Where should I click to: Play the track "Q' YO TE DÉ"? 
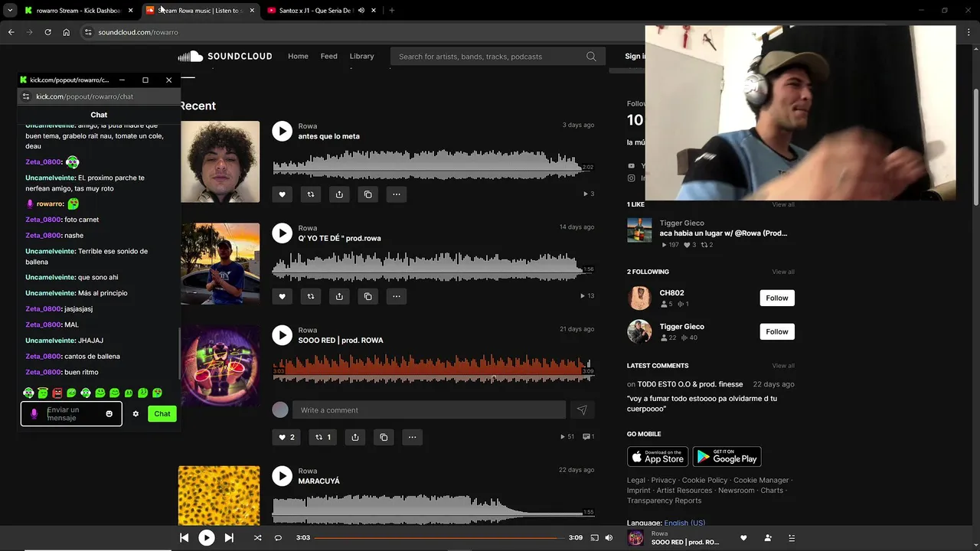283,233
